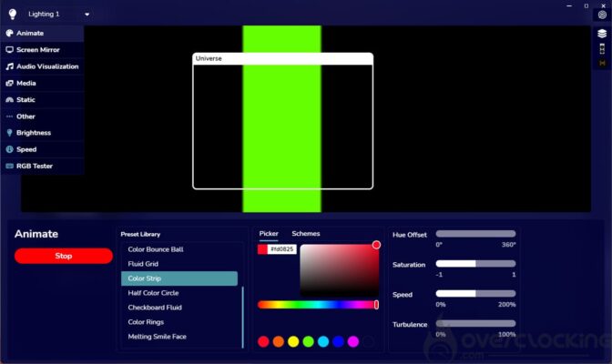Click the Preset Library scrollbar
The image size is (612, 364).
[243, 317]
